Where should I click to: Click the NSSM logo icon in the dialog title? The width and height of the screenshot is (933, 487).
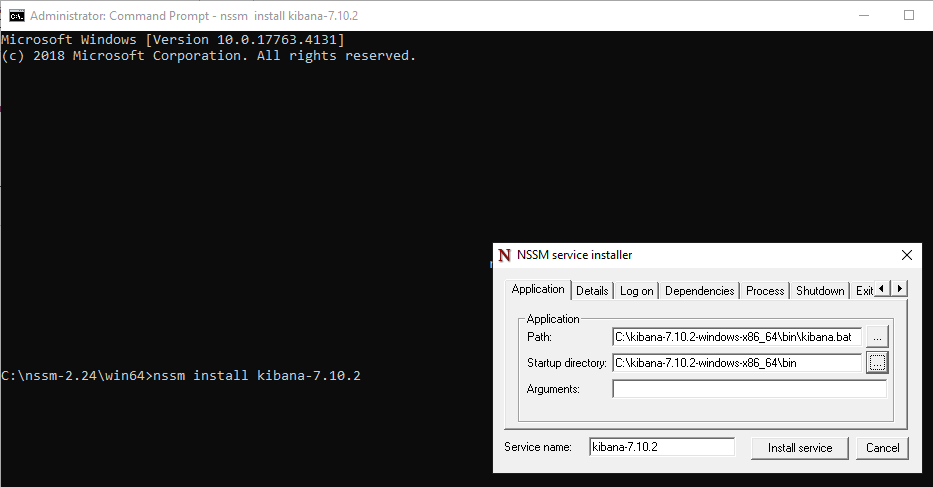(504, 255)
